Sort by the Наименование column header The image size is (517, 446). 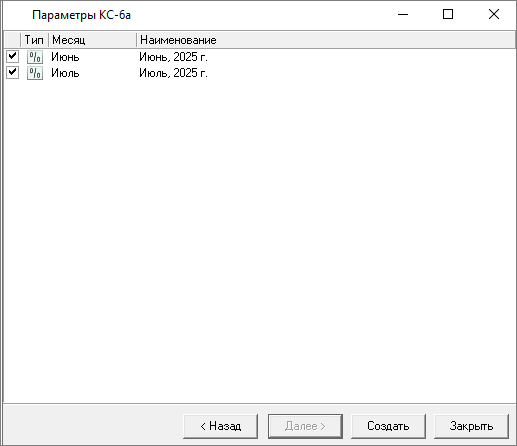(x=326, y=40)
